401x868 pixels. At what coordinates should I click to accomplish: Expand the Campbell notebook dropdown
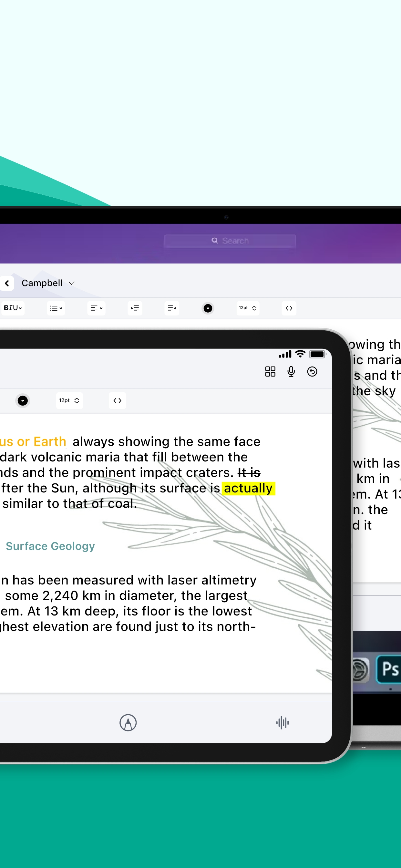[x=71, y=284]
